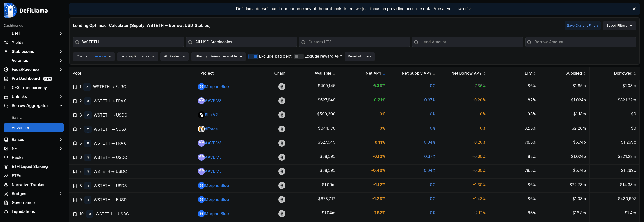Image resolution: width=644 pixels, height=222 pixels.
Task: Focus the All USD Stablecoins search field
Action: (241, 42)
